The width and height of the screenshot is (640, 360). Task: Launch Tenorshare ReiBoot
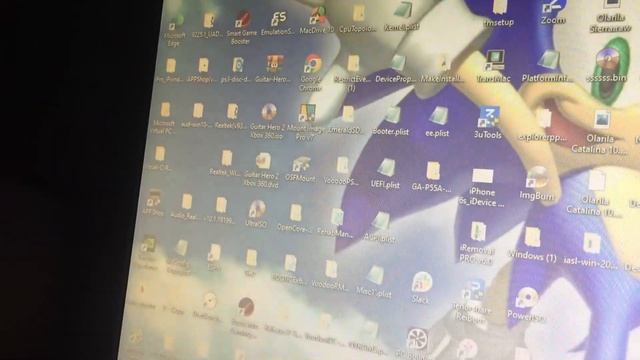[473, 301]
